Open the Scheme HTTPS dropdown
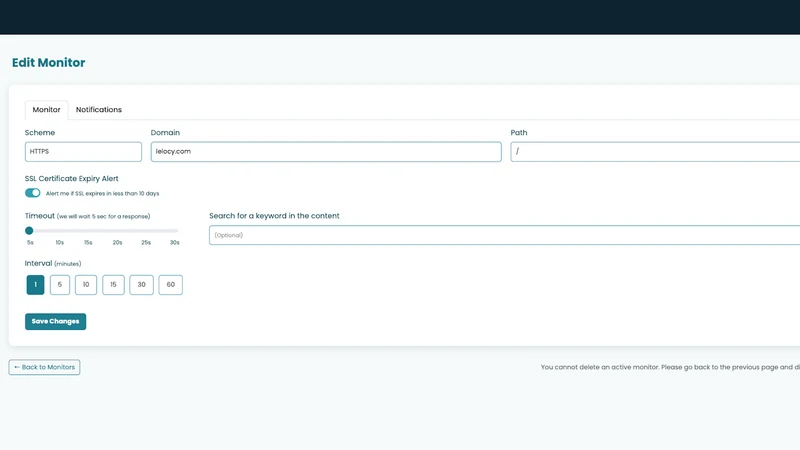800x450 pixels. (x=83, y=152)
